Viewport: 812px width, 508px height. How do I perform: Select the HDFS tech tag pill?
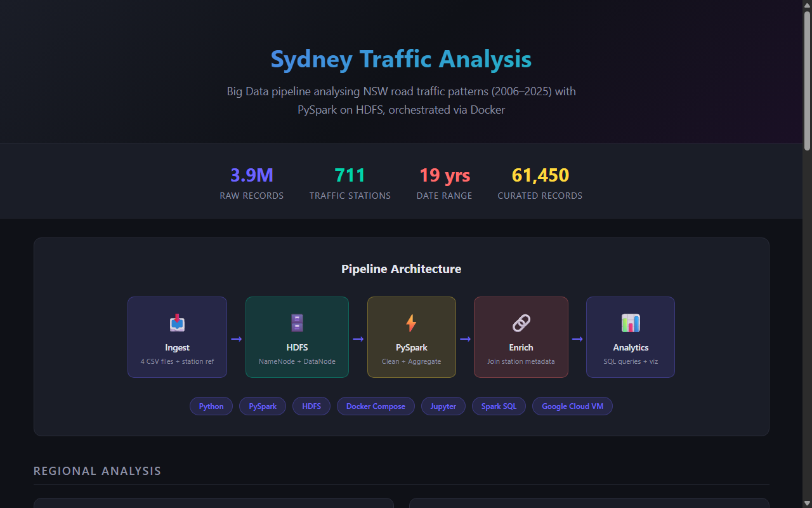311,406
